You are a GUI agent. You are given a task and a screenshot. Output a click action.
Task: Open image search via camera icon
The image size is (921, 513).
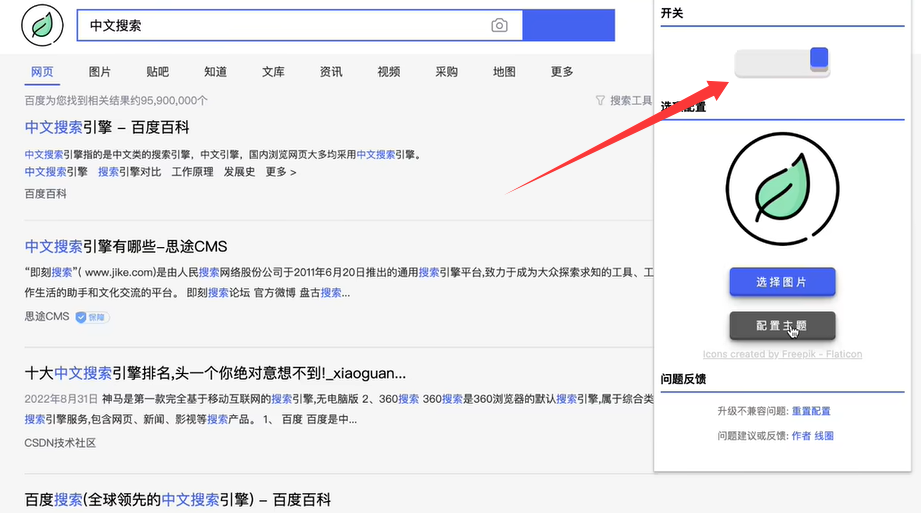click(x=499, y=25)
